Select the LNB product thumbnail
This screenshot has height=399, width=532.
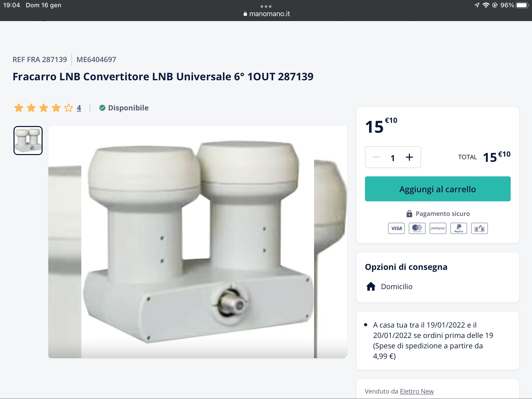coord(28,141)
